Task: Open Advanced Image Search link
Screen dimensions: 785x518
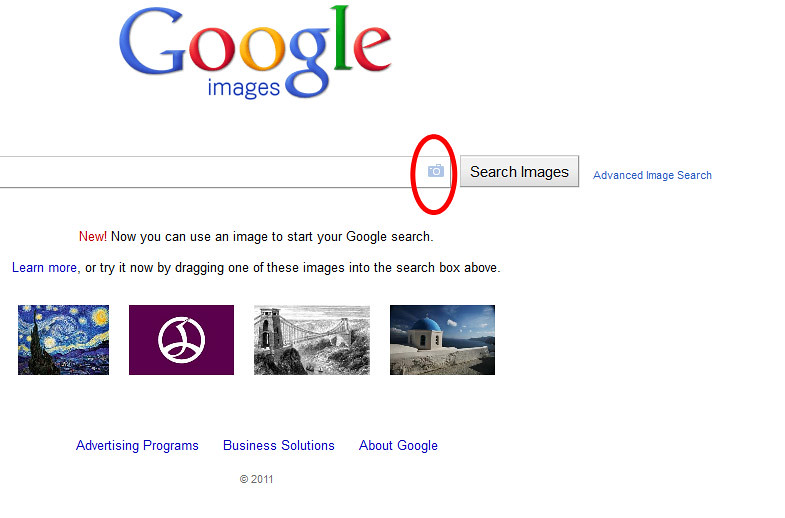Action: (x=652, y=175)
